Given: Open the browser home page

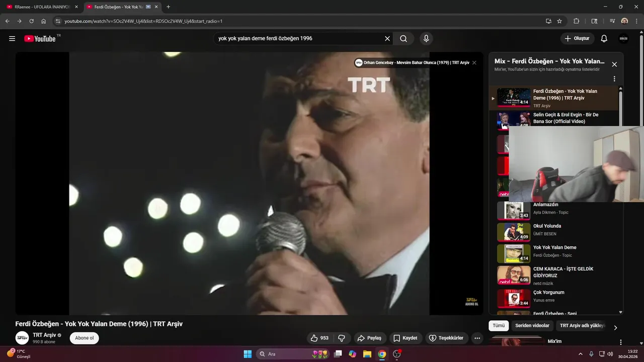Looking at the screenshot, I should pyautogui.click(x=44, y=21).
